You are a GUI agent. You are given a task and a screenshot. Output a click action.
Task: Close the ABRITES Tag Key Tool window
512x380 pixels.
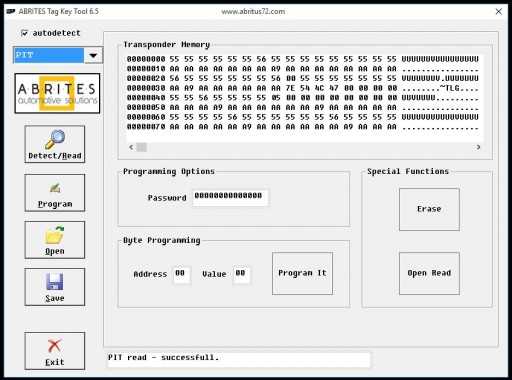[x=499, y=11]
